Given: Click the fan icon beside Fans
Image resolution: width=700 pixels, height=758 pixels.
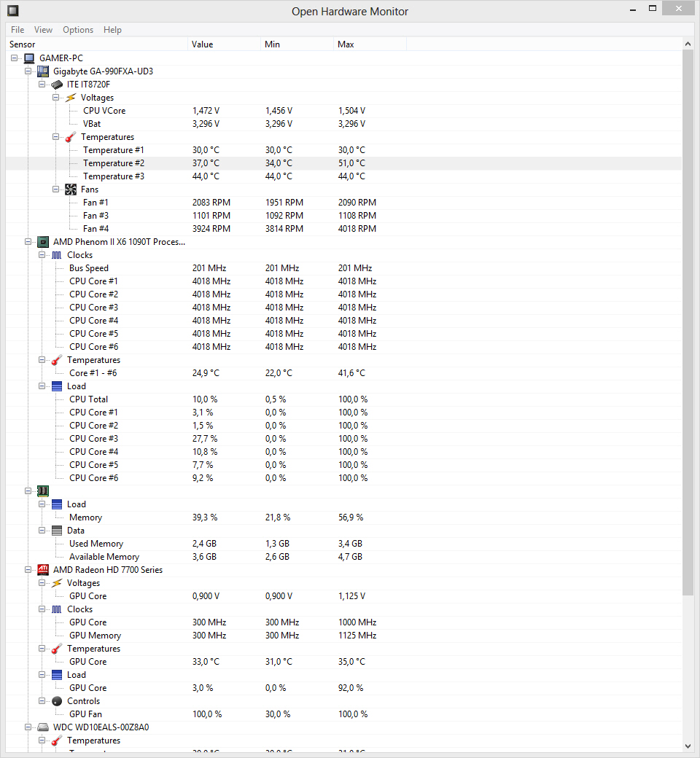Looking at the screenshot, I should tap(71, 189).
